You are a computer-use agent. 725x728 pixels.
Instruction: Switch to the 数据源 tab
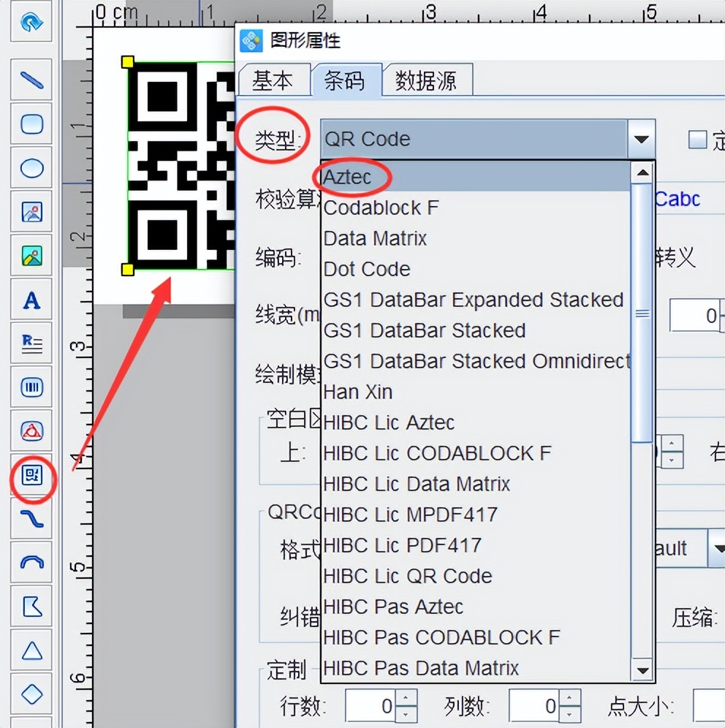(x=426, y=81)
